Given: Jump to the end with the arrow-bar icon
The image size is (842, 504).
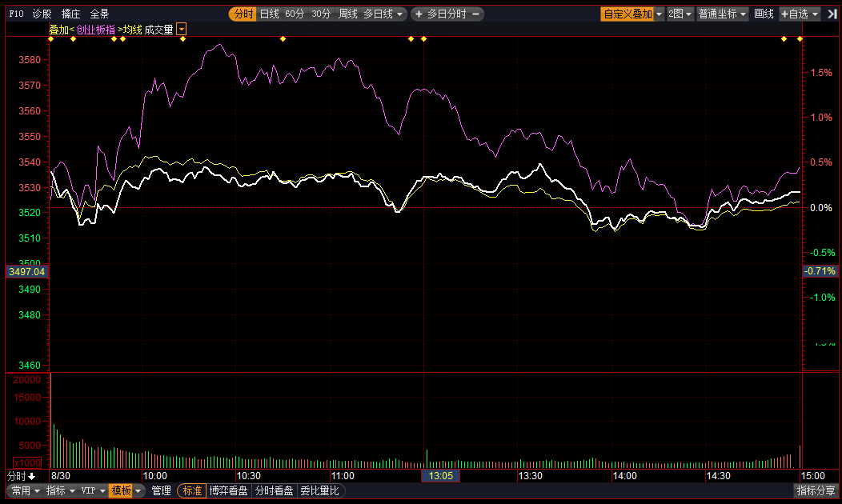Looking at the screenshot, I should coord(832,14).
